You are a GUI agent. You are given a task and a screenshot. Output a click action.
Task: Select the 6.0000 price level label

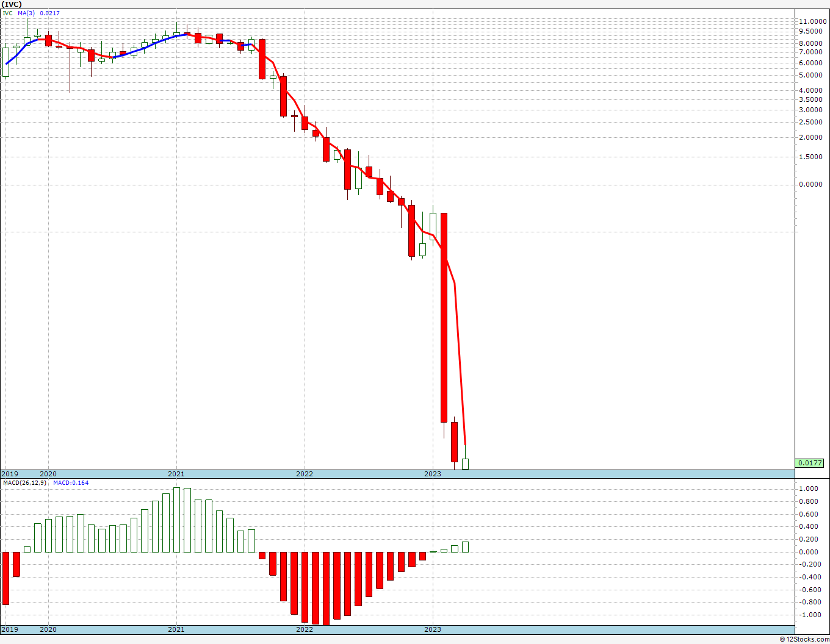[811, 63]
